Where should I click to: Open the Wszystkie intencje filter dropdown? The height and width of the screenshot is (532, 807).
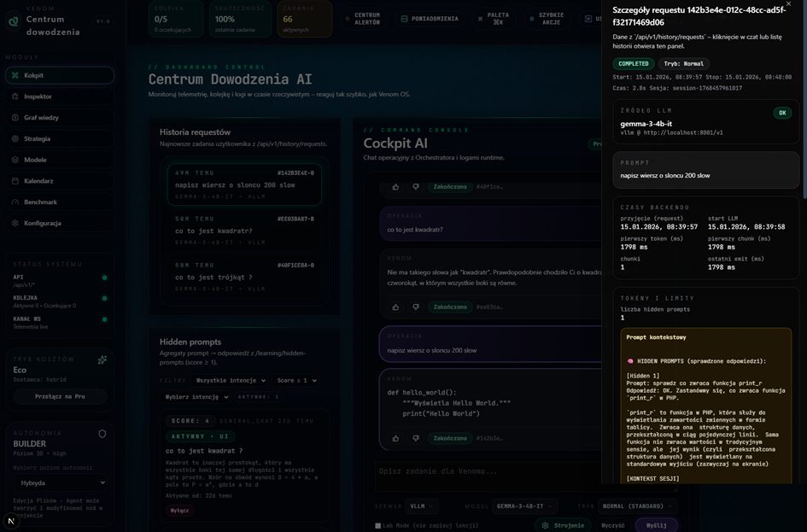pos(231,380)
